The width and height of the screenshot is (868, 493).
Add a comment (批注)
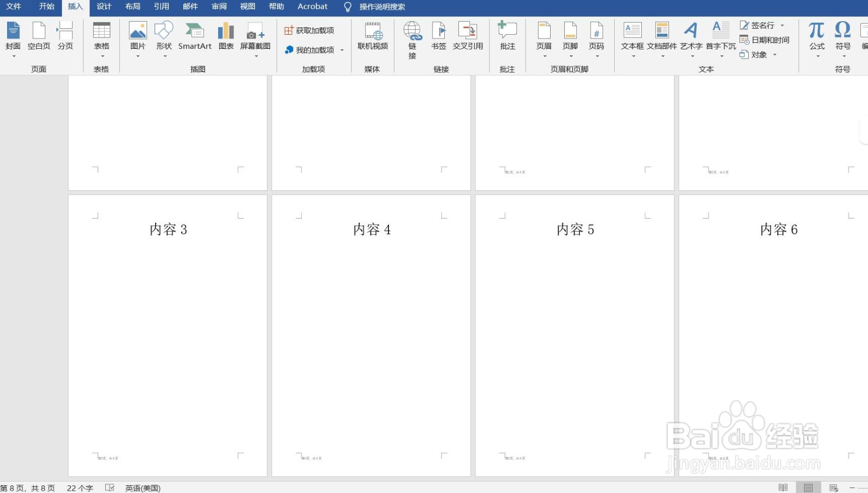[507, 36]
